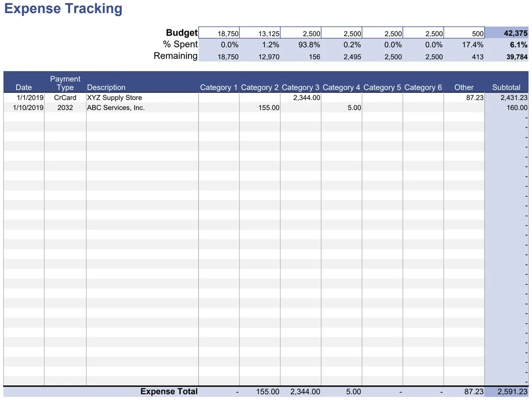Select the 2,591.23 grand total cell
This screenshot has width=532, height=400.
507,392
